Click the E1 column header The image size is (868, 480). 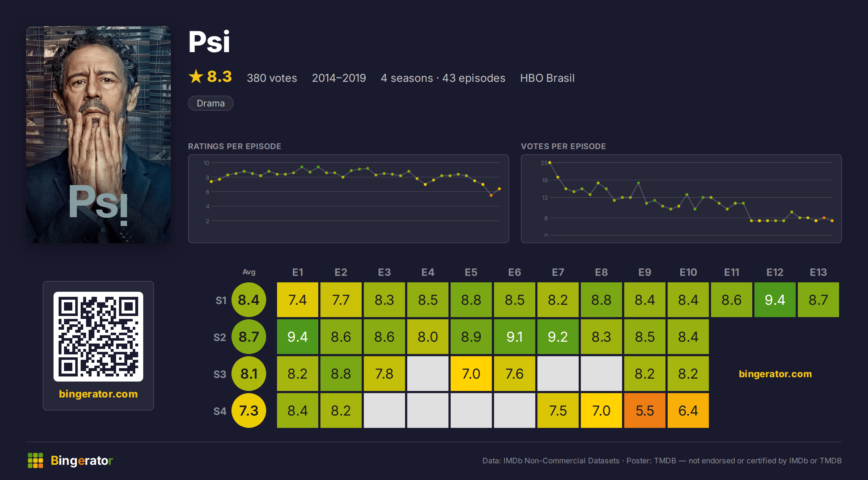pos(298,272)
